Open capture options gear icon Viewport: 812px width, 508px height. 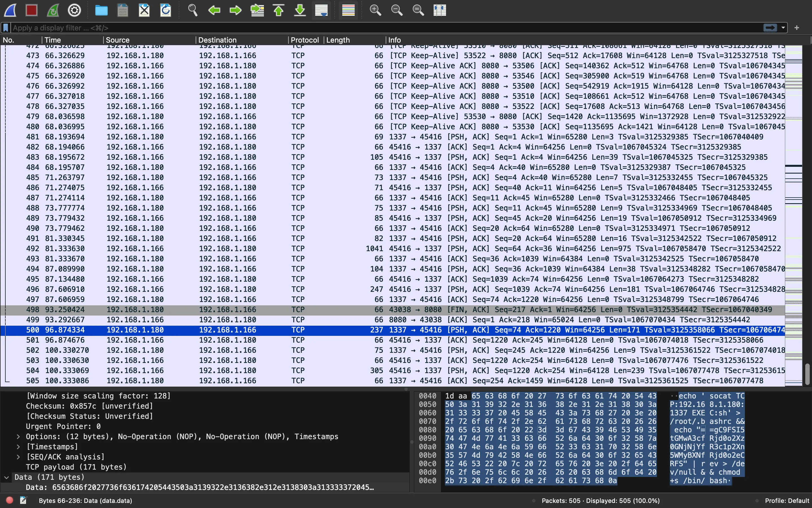[x=74, y=10]
